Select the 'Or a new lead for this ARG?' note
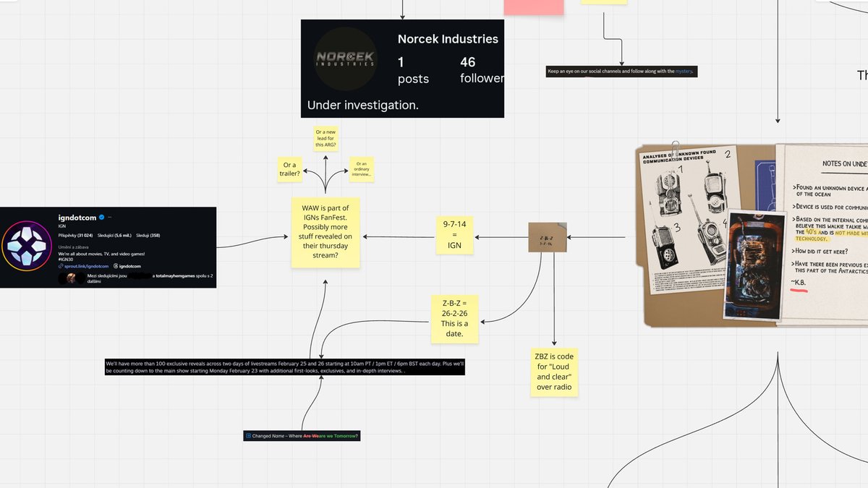The height and width of the screenshot is (488, 868). [x=325, y=138]
